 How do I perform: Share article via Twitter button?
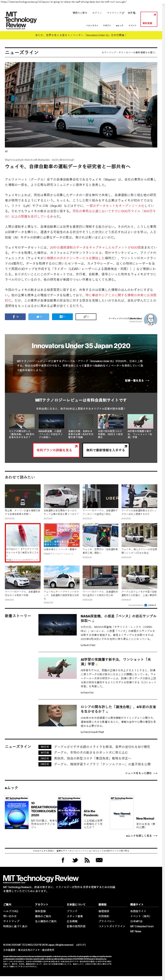38,317
